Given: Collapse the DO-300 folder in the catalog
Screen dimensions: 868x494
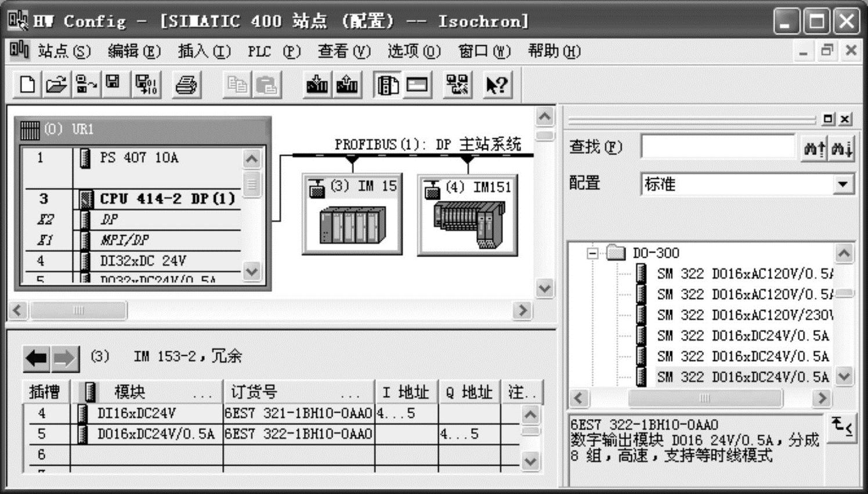Looking at the screenshot, I should coord(592,253).
